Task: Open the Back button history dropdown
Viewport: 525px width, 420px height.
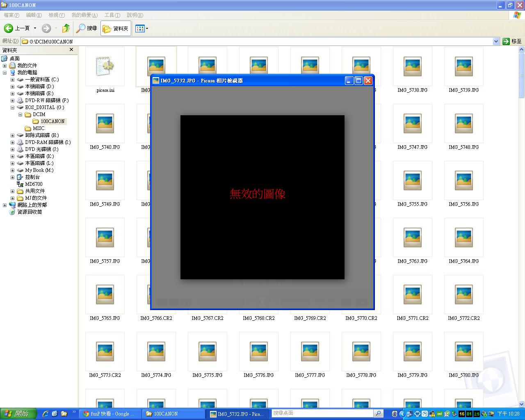Action: point(35,28)
